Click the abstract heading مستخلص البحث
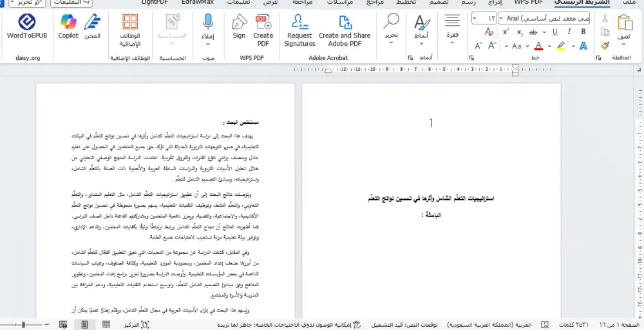The height and width of the screenshot is (330, 644). point(241,122)
